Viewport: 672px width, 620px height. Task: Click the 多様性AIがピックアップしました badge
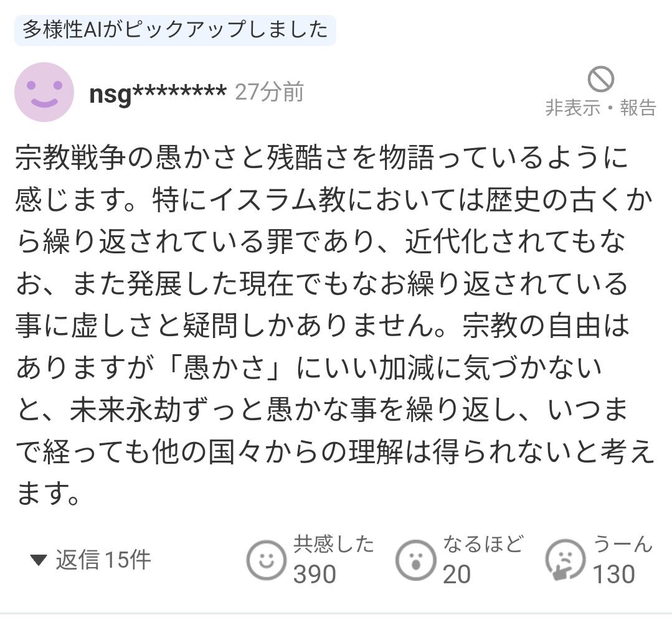175,31
